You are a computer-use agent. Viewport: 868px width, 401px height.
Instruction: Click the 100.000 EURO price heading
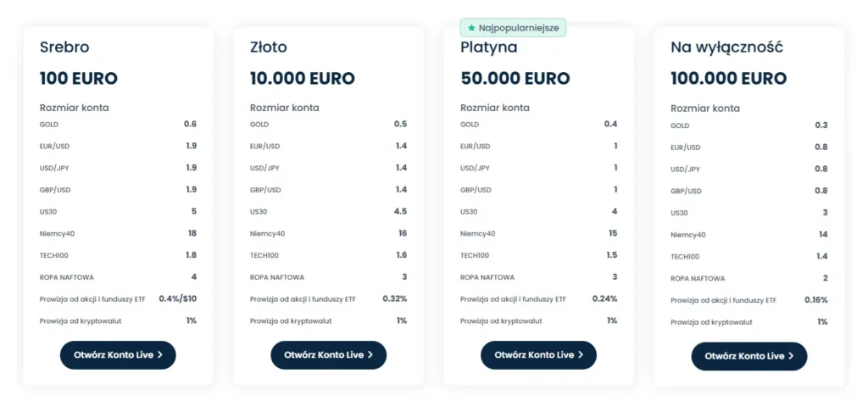729,79
